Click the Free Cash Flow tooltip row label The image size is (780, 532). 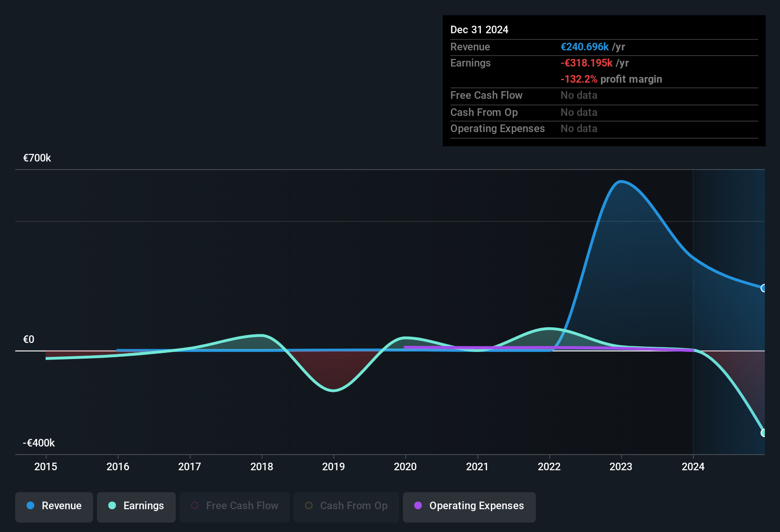[x=486, y=95]
